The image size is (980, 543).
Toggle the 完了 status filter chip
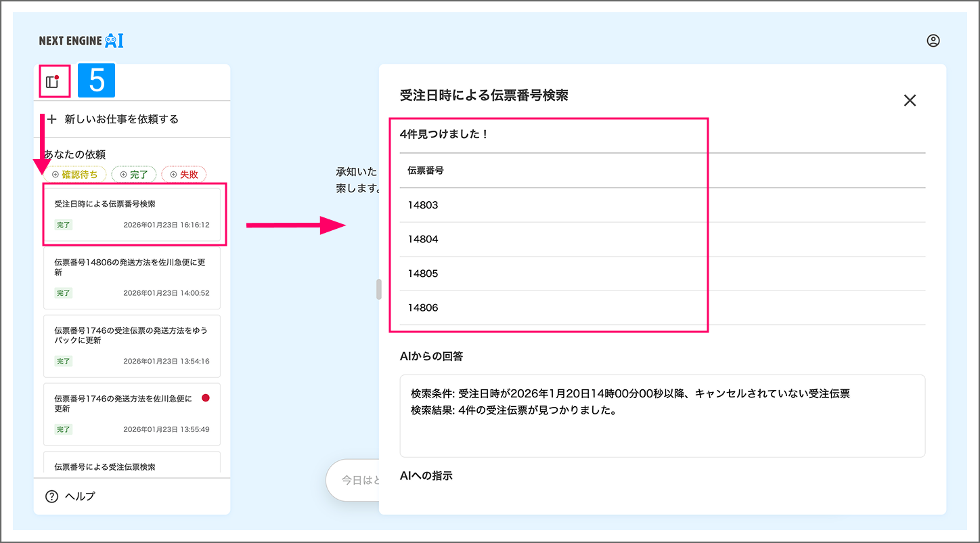133,174
